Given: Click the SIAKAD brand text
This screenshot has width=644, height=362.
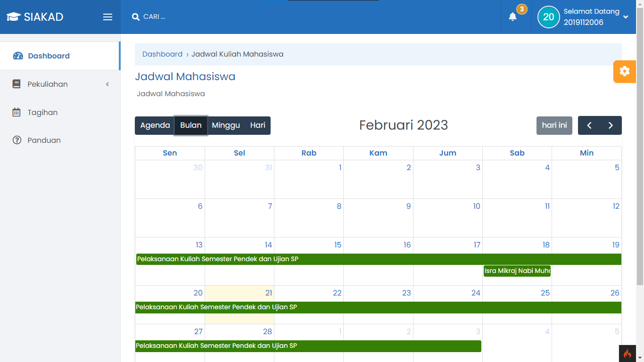Looking at the screenshot, I should click(x=43, y=17).
